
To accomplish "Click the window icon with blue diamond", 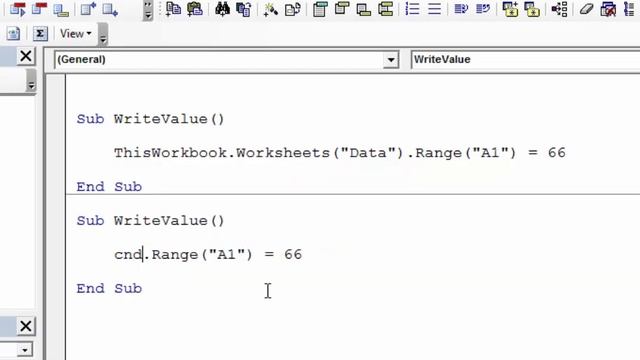I will pos(110,9).
